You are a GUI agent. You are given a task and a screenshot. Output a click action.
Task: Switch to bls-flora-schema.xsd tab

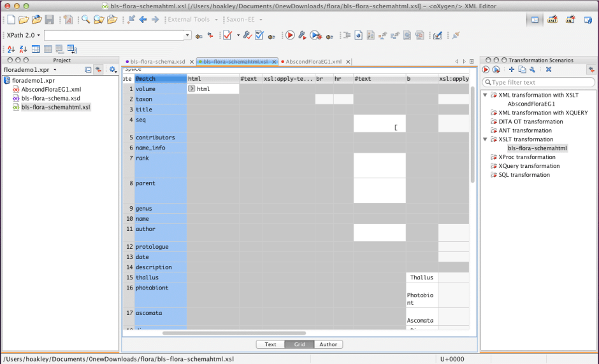tap(157, 62)
